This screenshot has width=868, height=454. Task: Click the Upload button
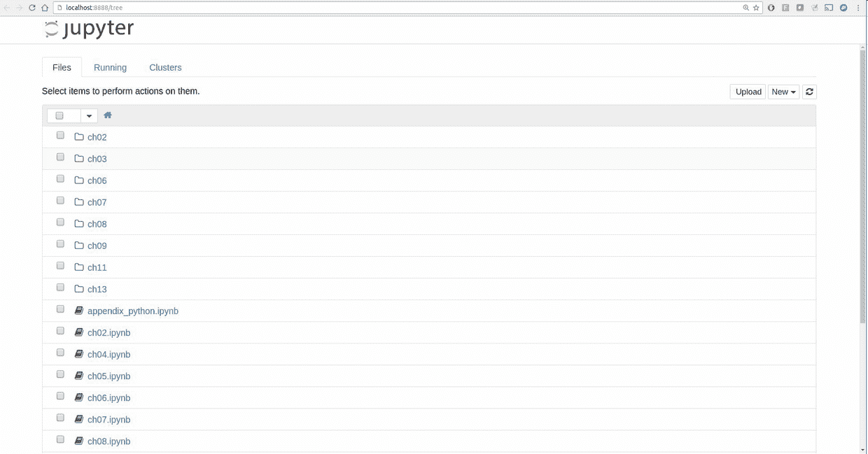click(748, 92)
